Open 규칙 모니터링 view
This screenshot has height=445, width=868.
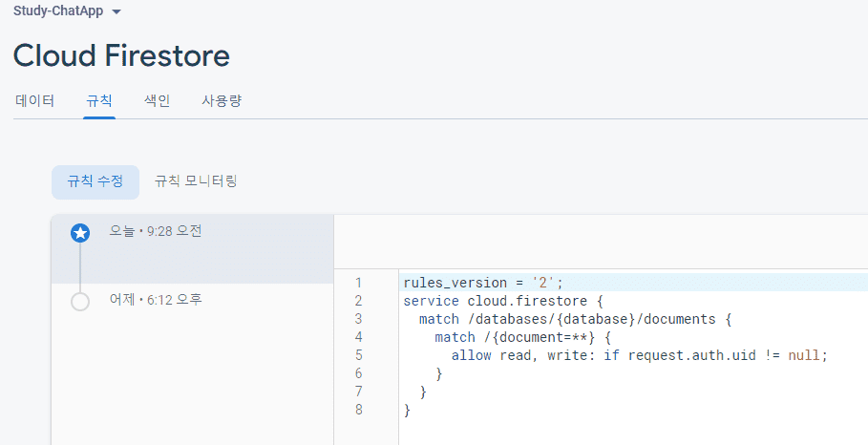tap(196, 181)
